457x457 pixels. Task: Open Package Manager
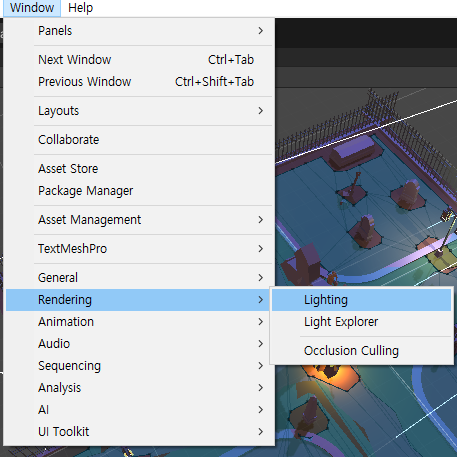point(139,191)
